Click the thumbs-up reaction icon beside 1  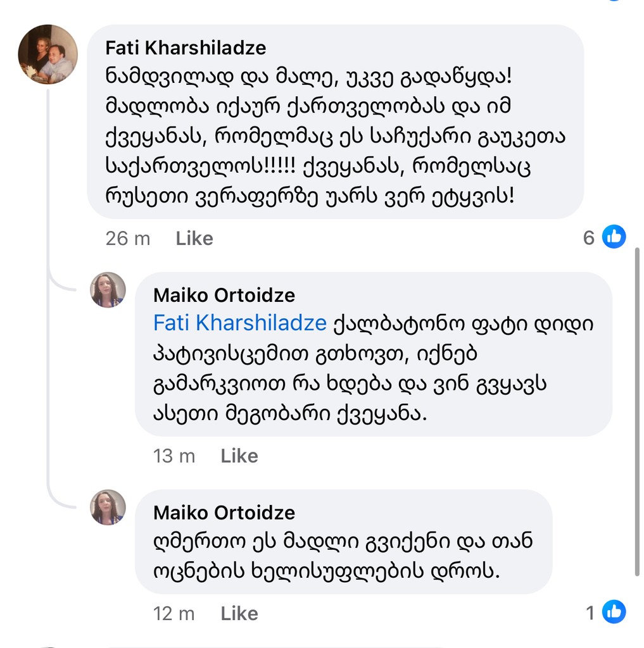click(613, 612)
